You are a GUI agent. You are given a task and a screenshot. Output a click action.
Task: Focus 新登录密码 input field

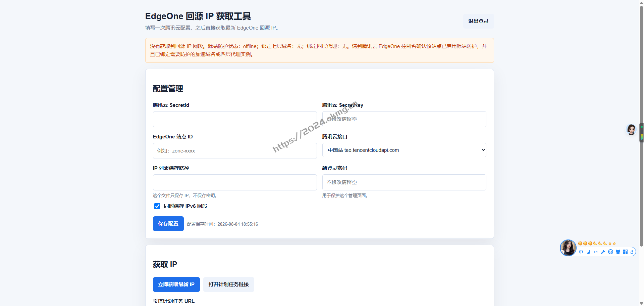pyautogui.click(x=404, y=182)
